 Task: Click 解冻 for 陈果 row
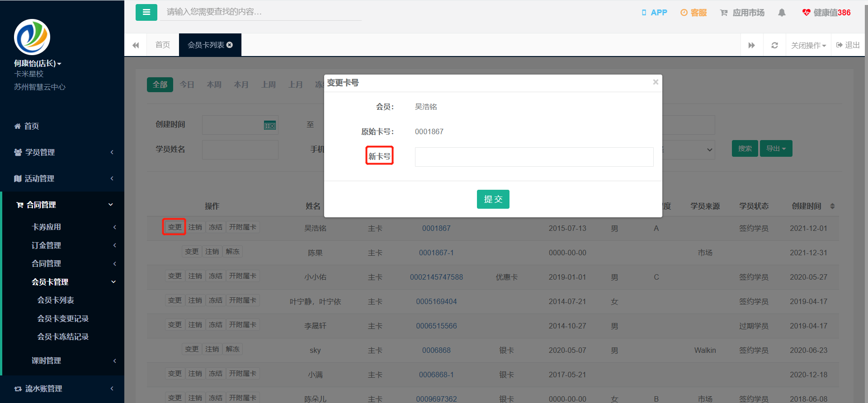[x=233, y=251]
